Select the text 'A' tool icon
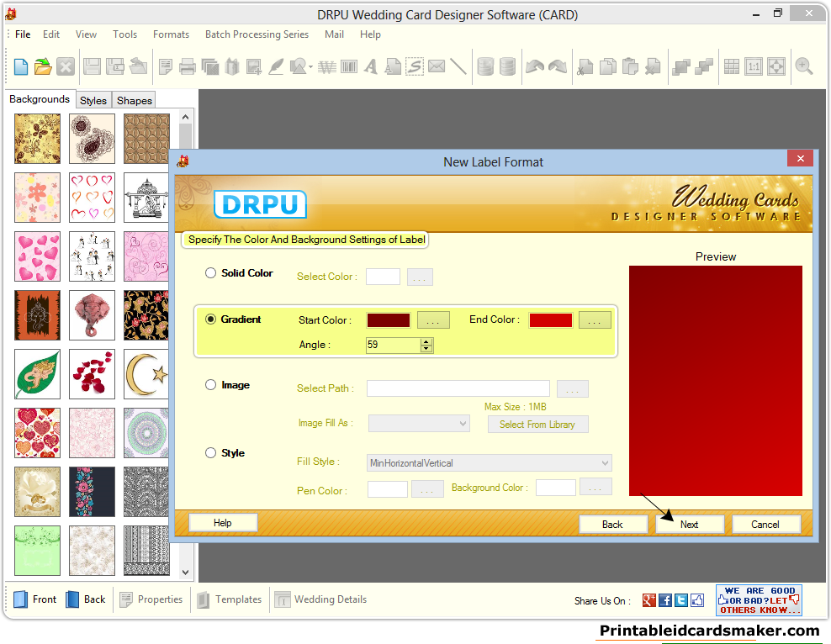831x644 pixels. [x=371, y=66]
